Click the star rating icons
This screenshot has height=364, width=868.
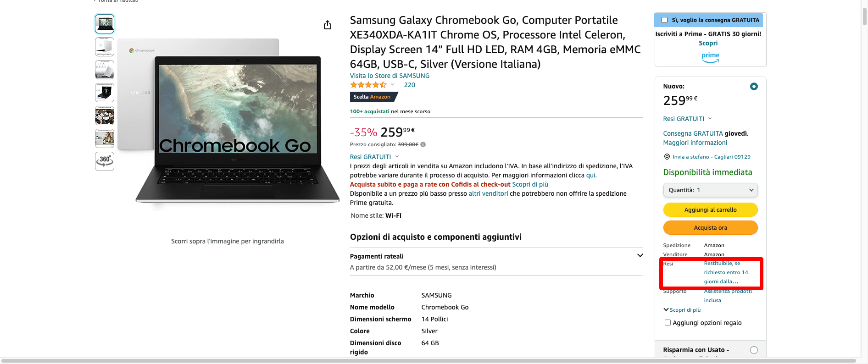[368, 85]
